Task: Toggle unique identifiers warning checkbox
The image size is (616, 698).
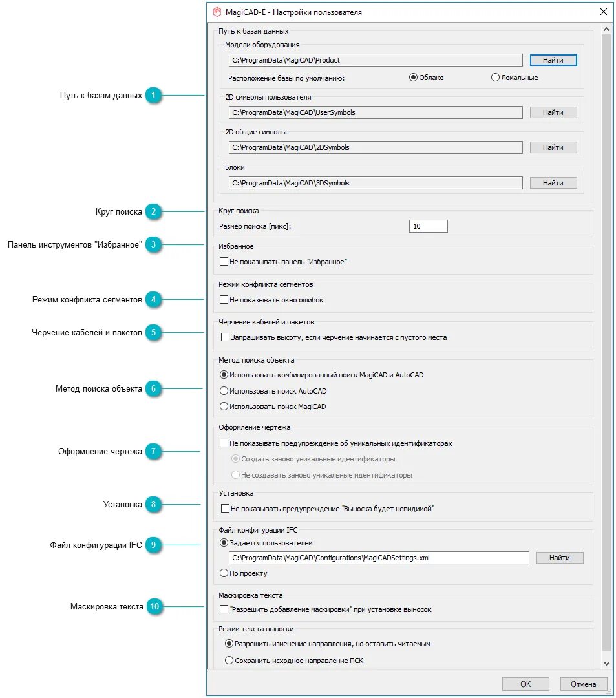Action: 336,443
